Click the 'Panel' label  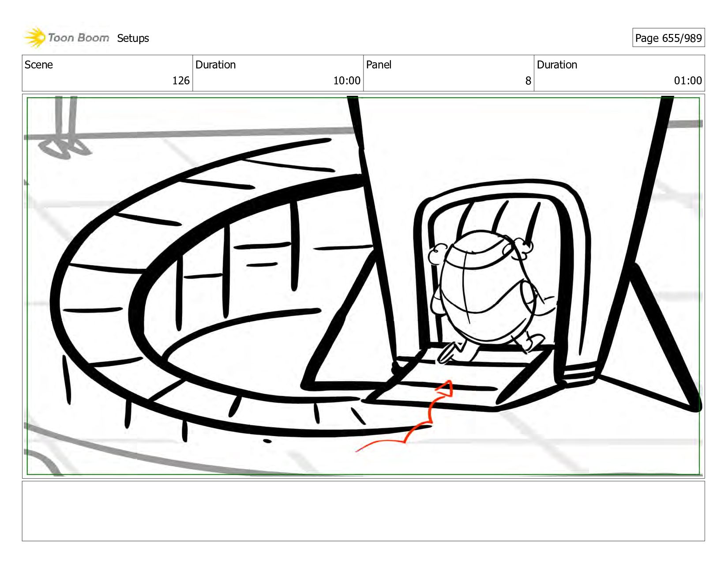tap(379, 65)
